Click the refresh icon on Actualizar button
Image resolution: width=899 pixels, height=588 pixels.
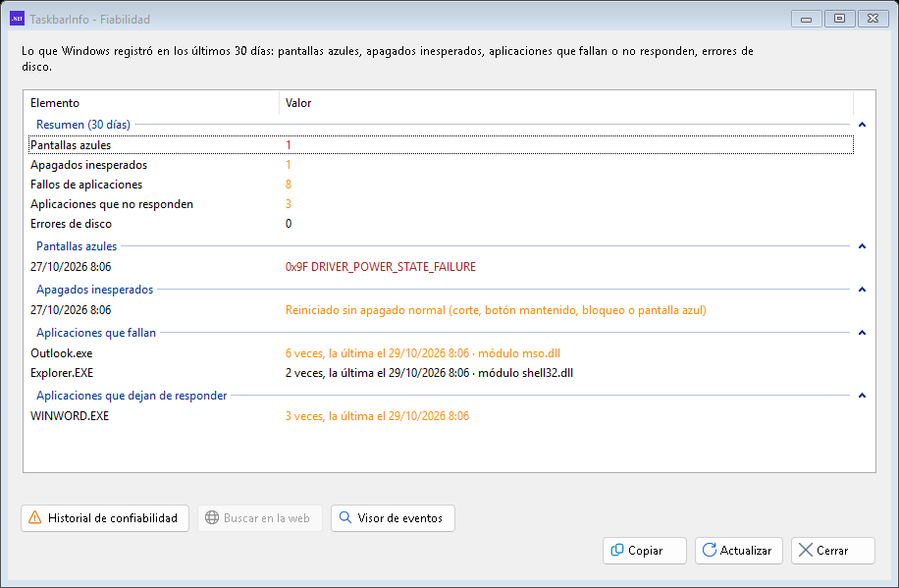click(710, 550)
